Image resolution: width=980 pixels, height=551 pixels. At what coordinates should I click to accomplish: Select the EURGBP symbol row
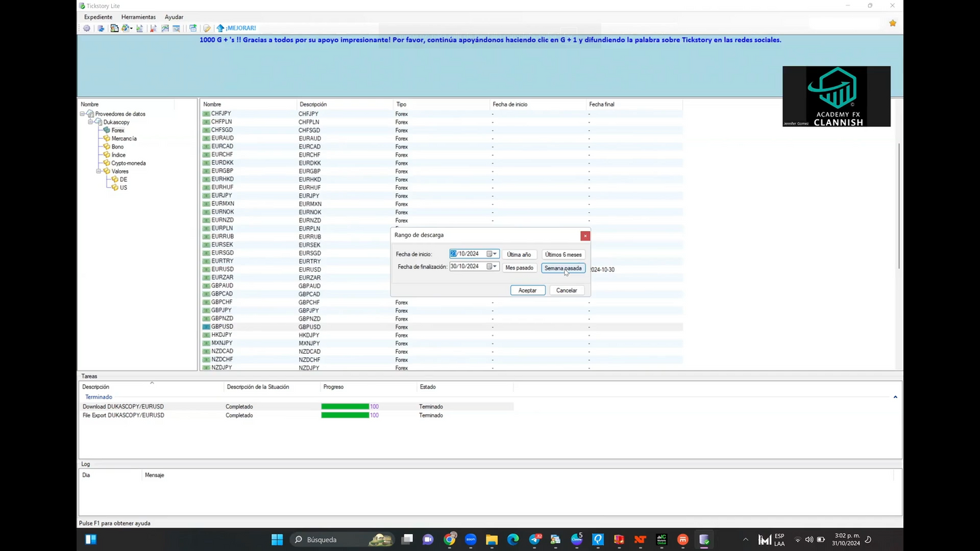tap(442, 171)
